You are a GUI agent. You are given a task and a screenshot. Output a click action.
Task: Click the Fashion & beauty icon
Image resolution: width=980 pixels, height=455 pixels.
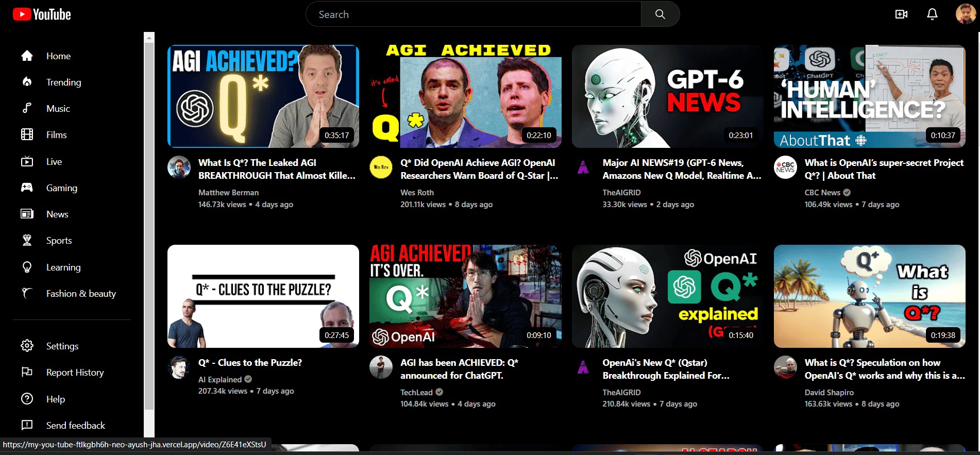pyautogui.click(x=27, y=293)
